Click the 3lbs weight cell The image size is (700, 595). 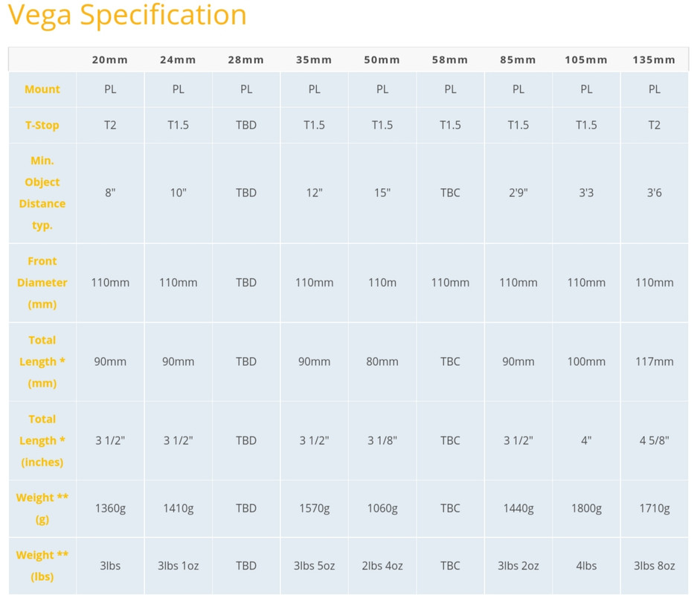pos(110,565)
